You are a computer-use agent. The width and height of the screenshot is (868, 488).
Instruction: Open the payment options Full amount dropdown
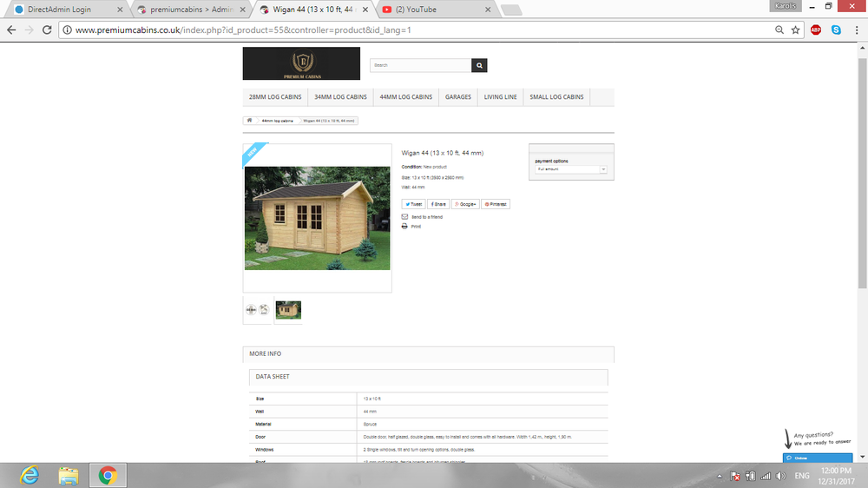(571, 169)
